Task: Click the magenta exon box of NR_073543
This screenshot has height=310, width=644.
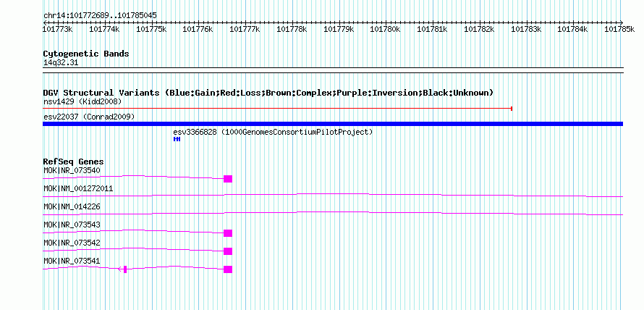Action: (x=228, y=233)
